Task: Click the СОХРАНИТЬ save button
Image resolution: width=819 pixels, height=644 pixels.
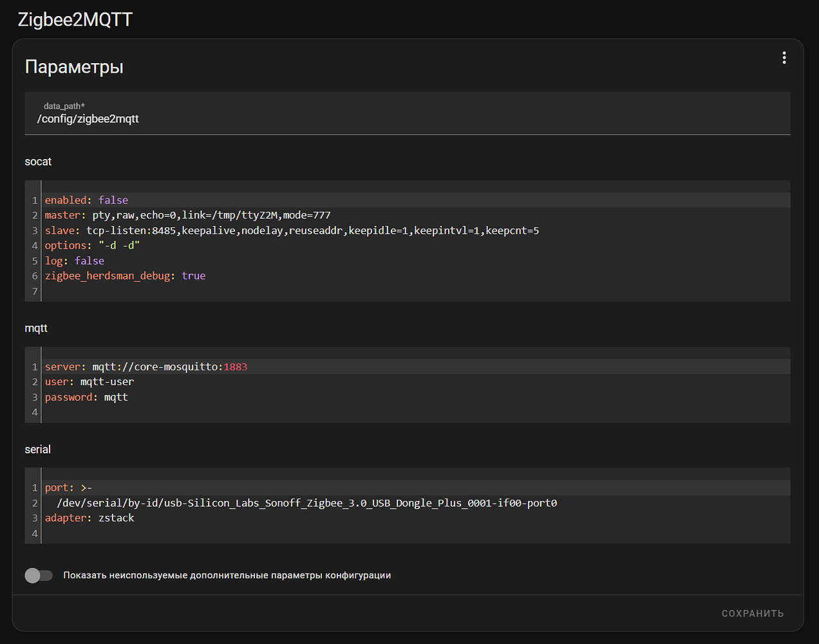Action: pos(752,613)
